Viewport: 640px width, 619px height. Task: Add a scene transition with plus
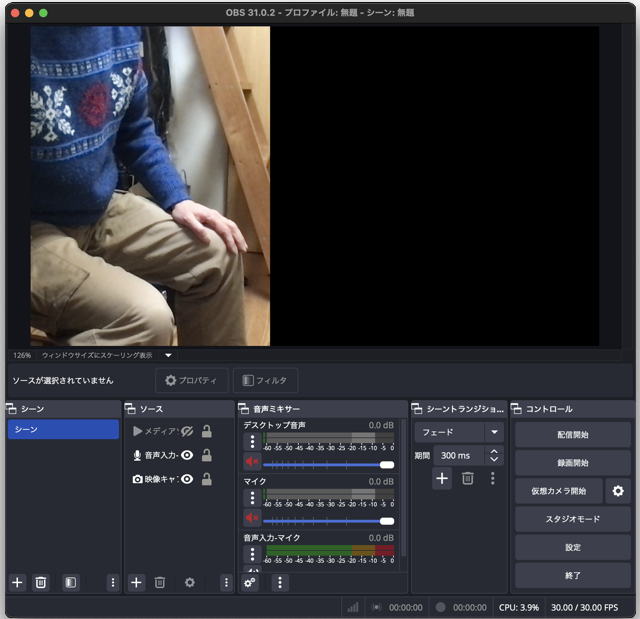point(442,479)
